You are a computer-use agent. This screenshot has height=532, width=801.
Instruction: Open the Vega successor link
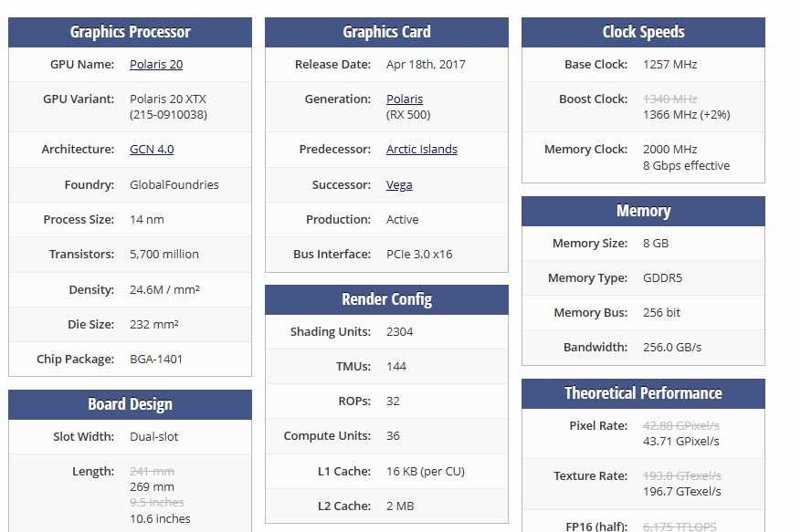pyautogui.click(x=399, y=185)
